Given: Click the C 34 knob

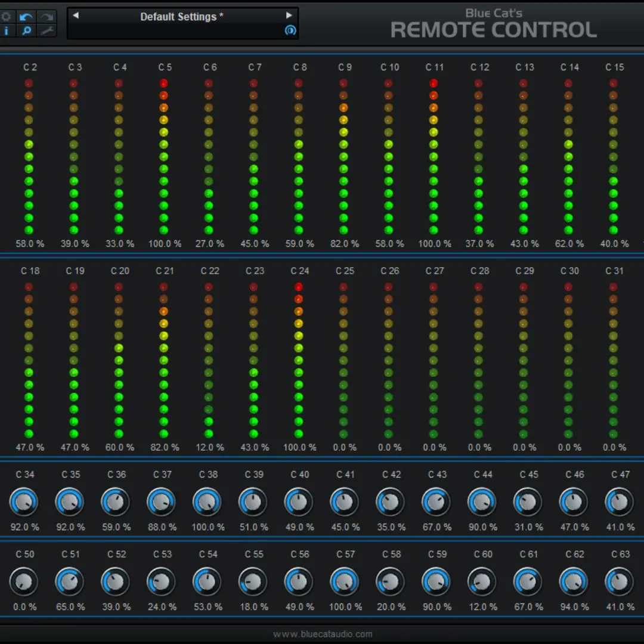Looking at the screenshot, I should pos(24,502).
